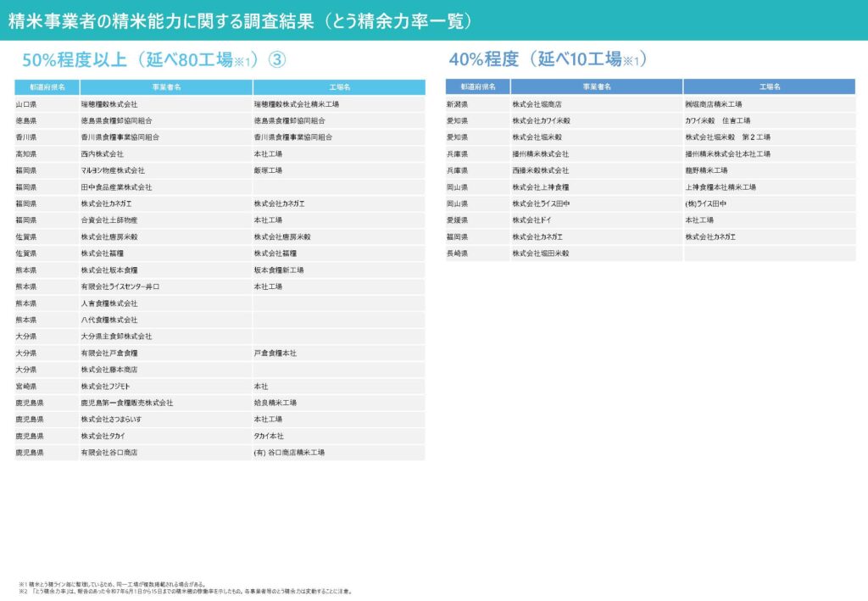Select the company マルヨシ物産株式会社

[x=113, y=170]
